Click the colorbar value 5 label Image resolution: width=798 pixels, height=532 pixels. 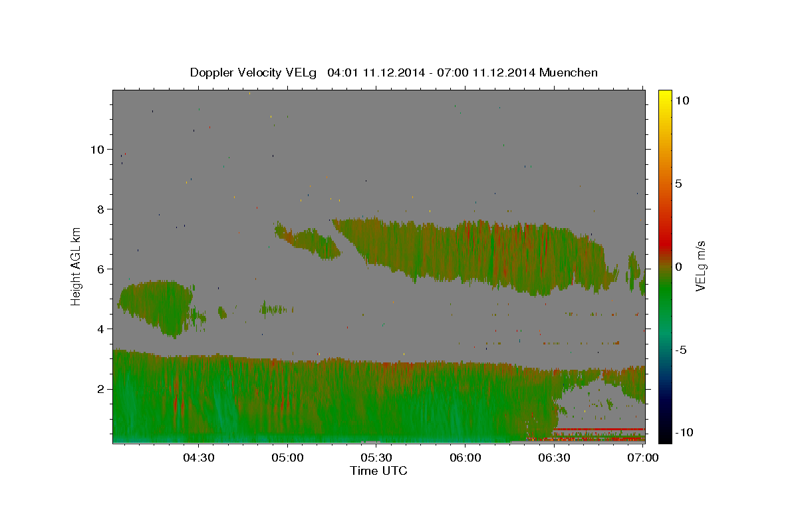[x=678, y=184]
